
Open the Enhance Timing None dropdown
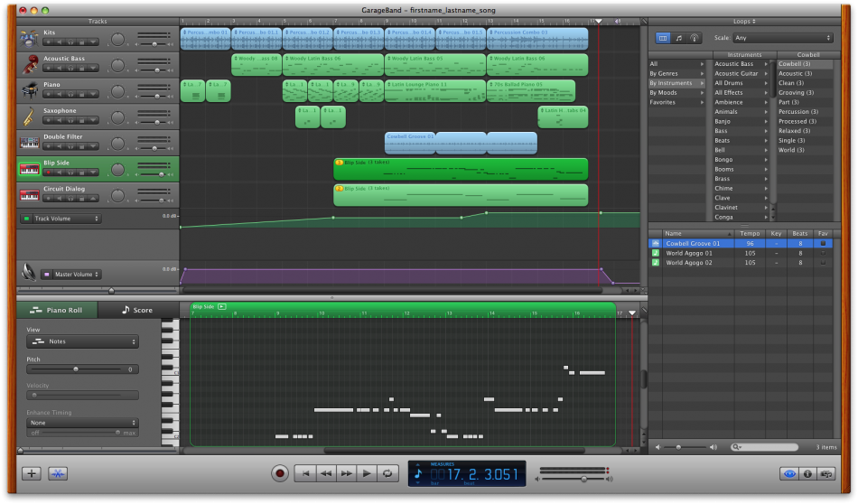pyautogui.click(x=82, y=423)
